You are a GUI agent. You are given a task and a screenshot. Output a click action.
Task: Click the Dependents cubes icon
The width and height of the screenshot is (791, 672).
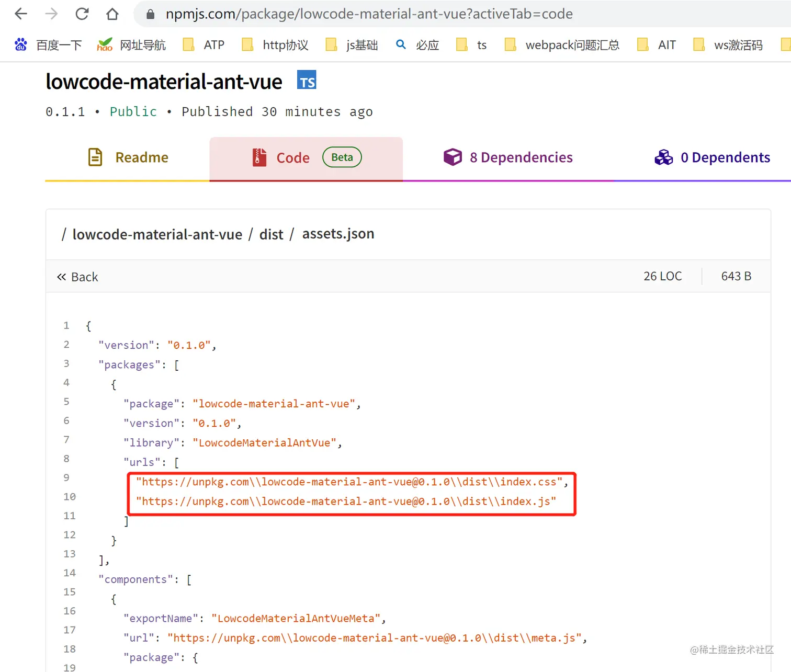click(x=664, y=157)
